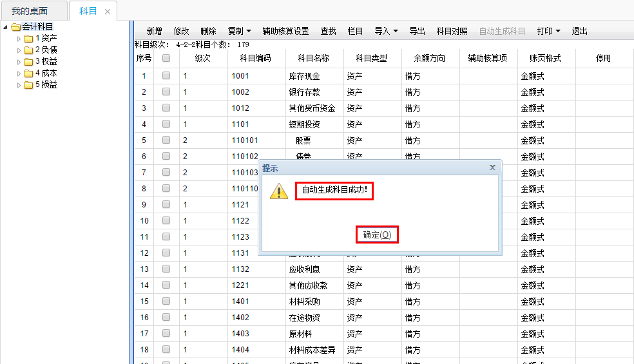Select checkbox of row 1221 其他应收款
This screenshot has width=634, height=364.
[166, 285]
